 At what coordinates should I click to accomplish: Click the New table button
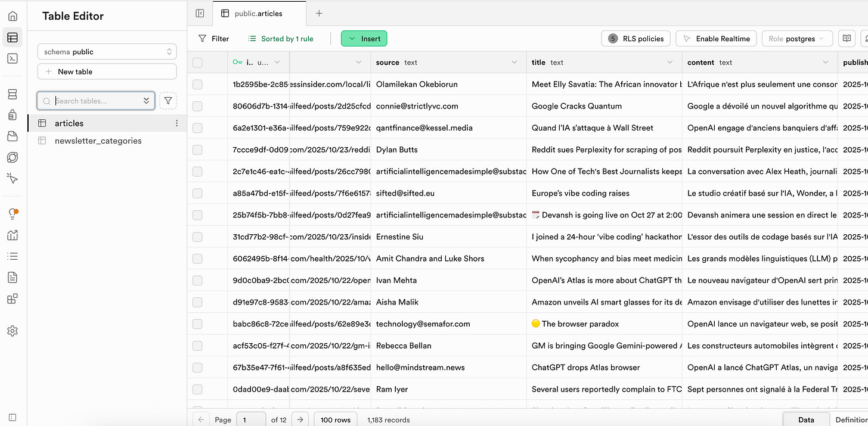click(107, 71)
